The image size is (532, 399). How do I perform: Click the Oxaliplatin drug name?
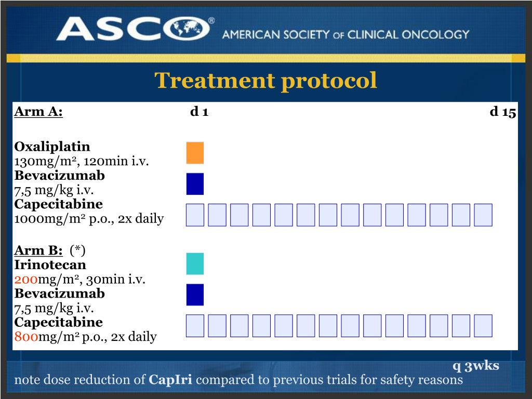click(52, 147)
